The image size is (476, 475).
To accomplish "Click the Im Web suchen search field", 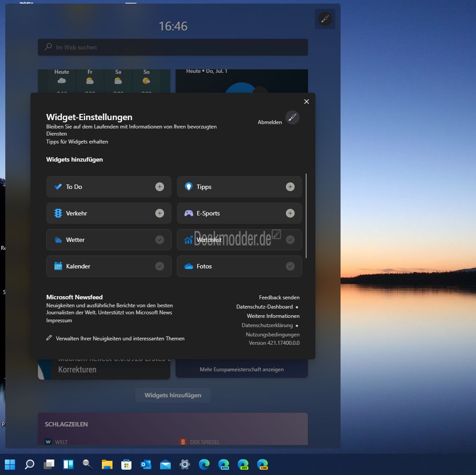I will pos(173,47).
